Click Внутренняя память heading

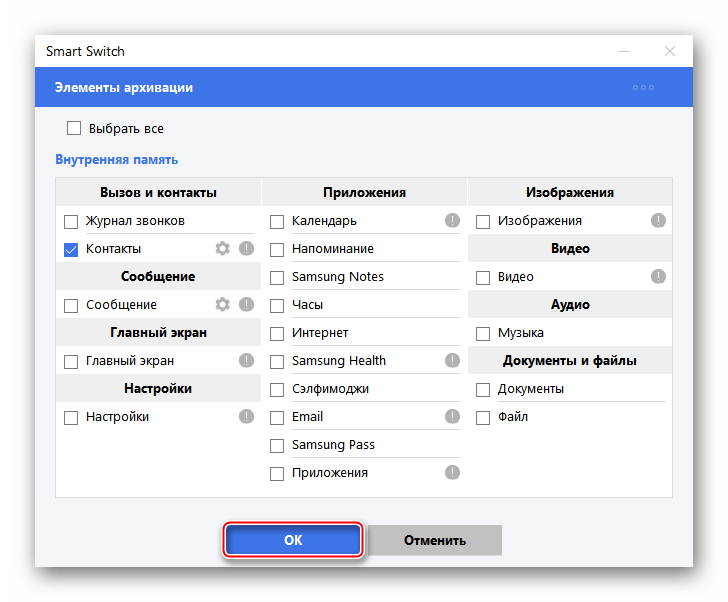(117, 160)
